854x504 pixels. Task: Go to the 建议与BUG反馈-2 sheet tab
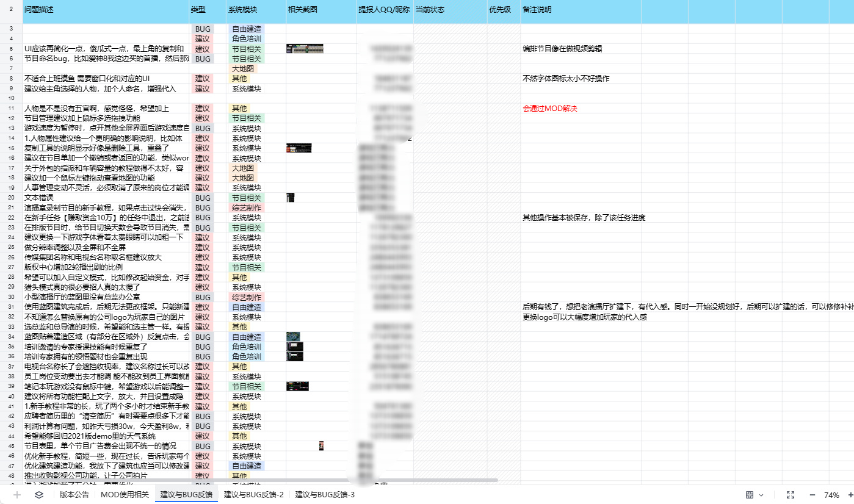[x=253, y=495]
